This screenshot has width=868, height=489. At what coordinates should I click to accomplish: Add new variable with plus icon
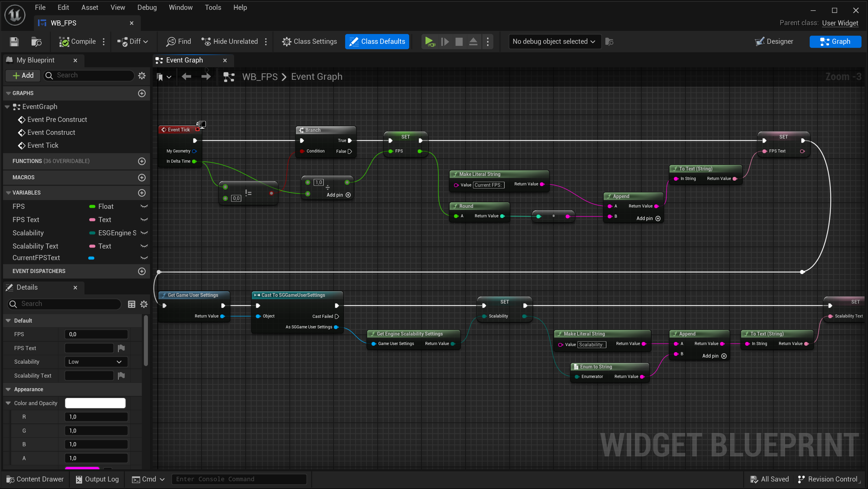142,193
